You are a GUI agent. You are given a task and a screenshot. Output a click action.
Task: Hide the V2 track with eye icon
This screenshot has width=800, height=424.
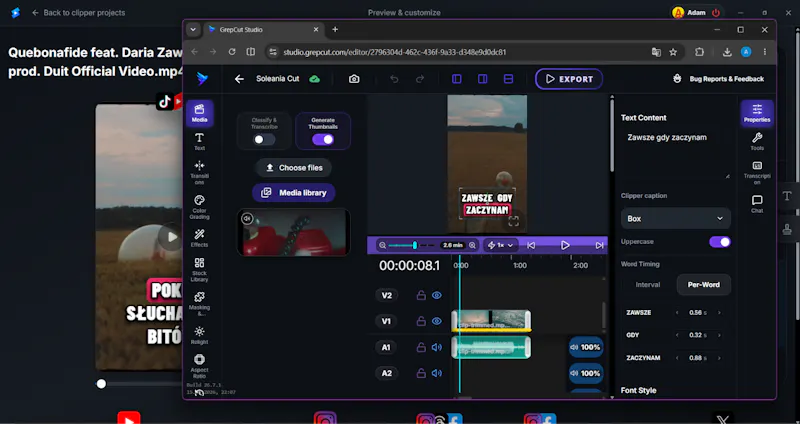[x=437, y=295]
